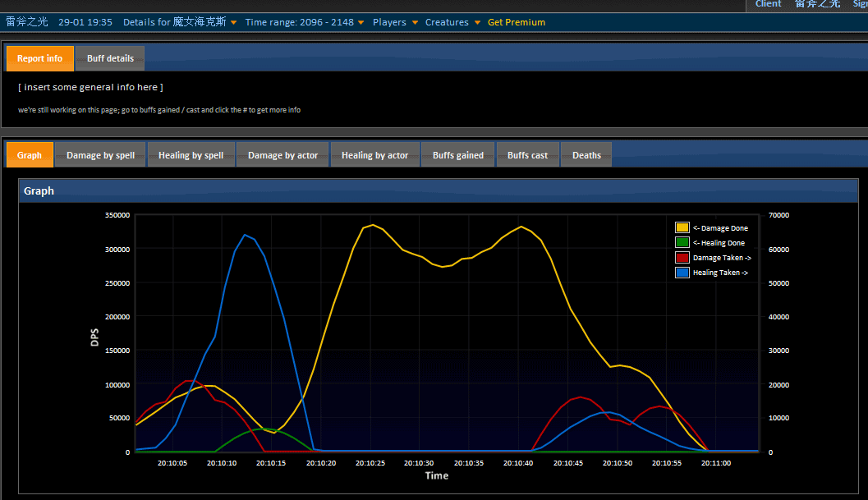The height and width of the screenshot is (500, 868).
Task: Open the Buffs gained tab
Action: [457, 156]
